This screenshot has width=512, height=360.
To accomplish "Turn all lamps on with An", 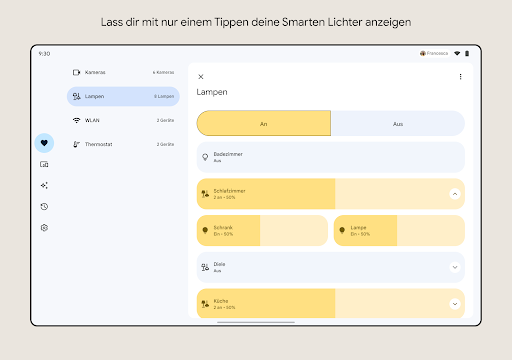I will [264, 124].
